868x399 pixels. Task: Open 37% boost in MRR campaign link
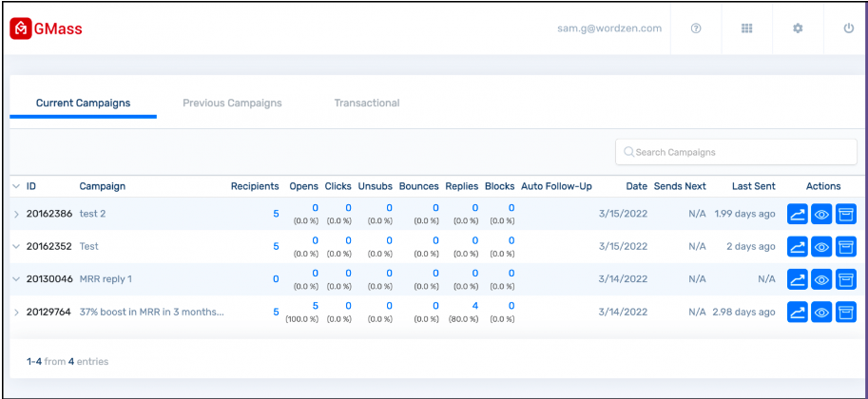pyautogui.click(x=152, y=312)
